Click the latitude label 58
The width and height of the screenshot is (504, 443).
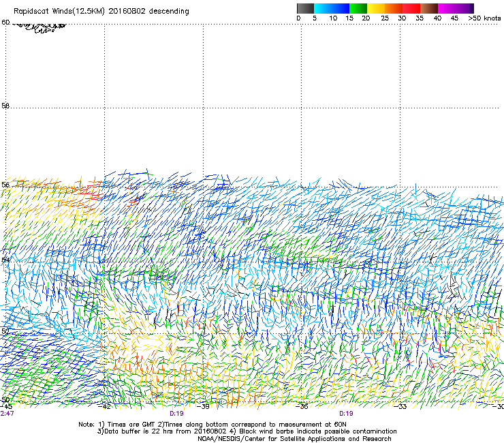pos(5,106)
